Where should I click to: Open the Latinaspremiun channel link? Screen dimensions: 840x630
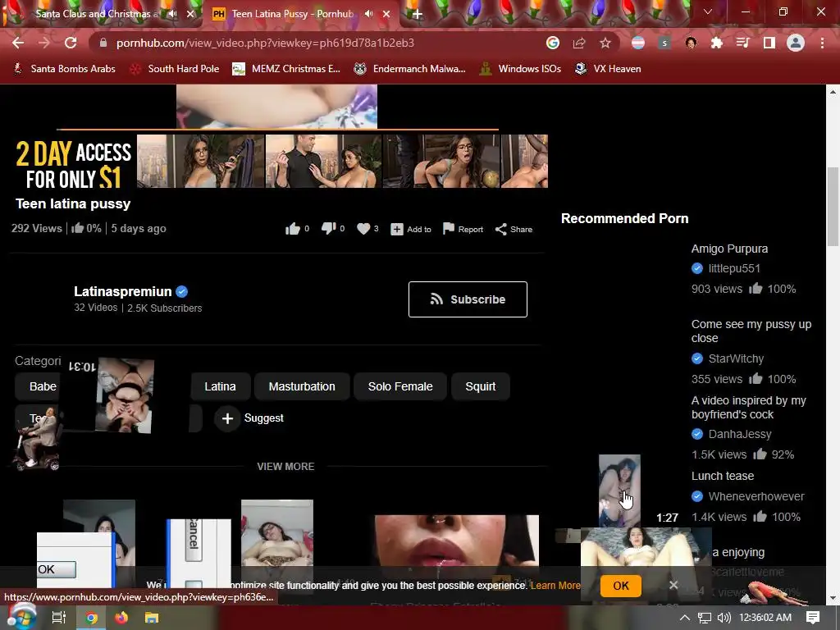(123, 291)
